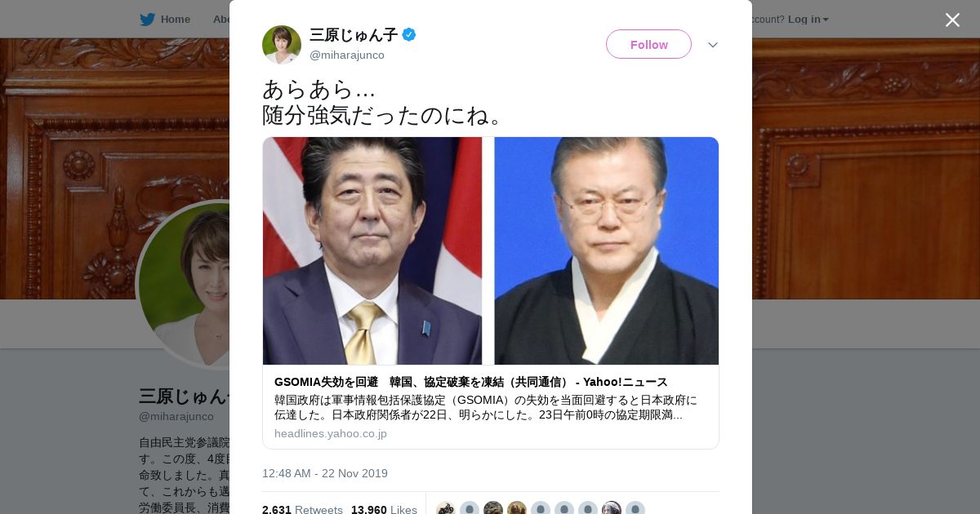Image resolution: width=980 pixels, height=514 pixels.
Task: Open the silver-haired figure liker avatar
Action: coord(611,509)
